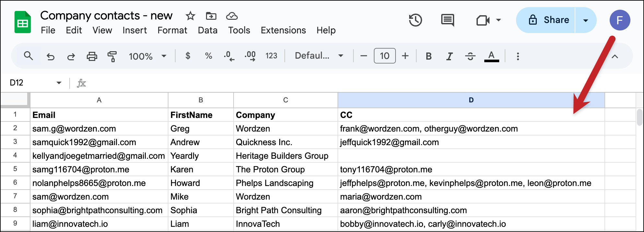The image size is (644, 232).
Task: Toggle italic formatting
Action: pyautogui.click(x=449, y=56)
